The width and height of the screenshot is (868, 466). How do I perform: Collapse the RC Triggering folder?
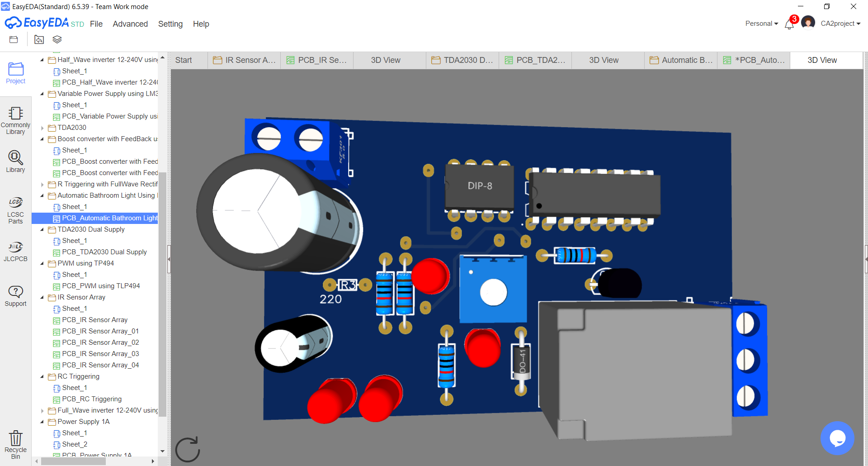tap(42, 376)
